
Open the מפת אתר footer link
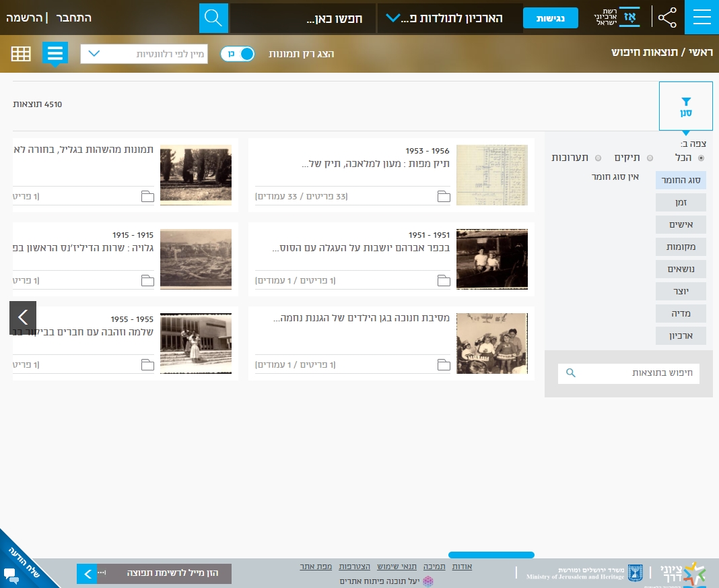coord(316,567)
